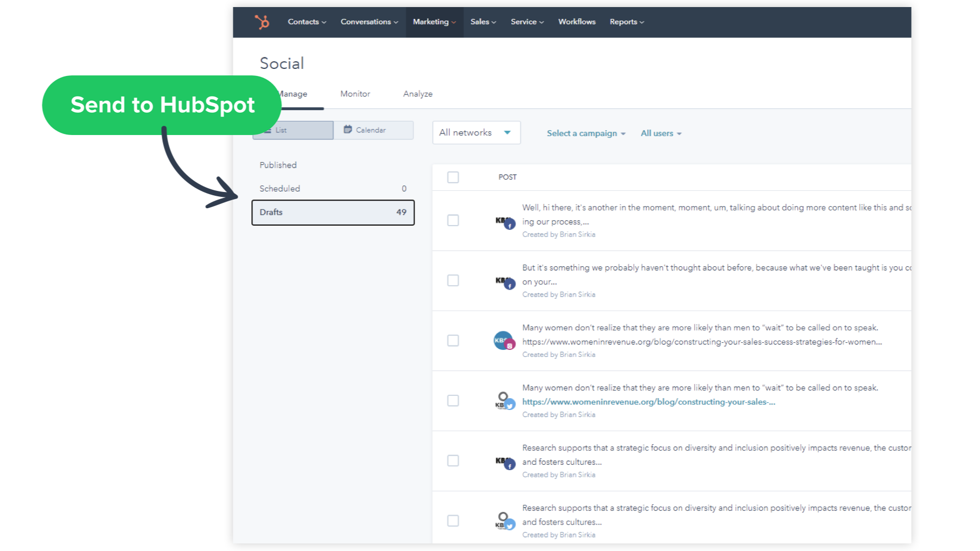The width and height of the screenshot is (980, 551).
Task: Click the HubSpot sprocket logo
Action: pos(263,22)
